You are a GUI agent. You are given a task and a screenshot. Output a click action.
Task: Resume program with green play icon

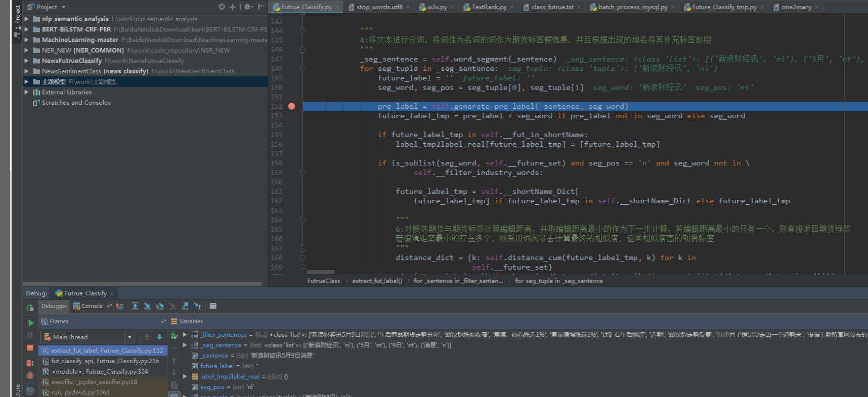click(30, 323)
